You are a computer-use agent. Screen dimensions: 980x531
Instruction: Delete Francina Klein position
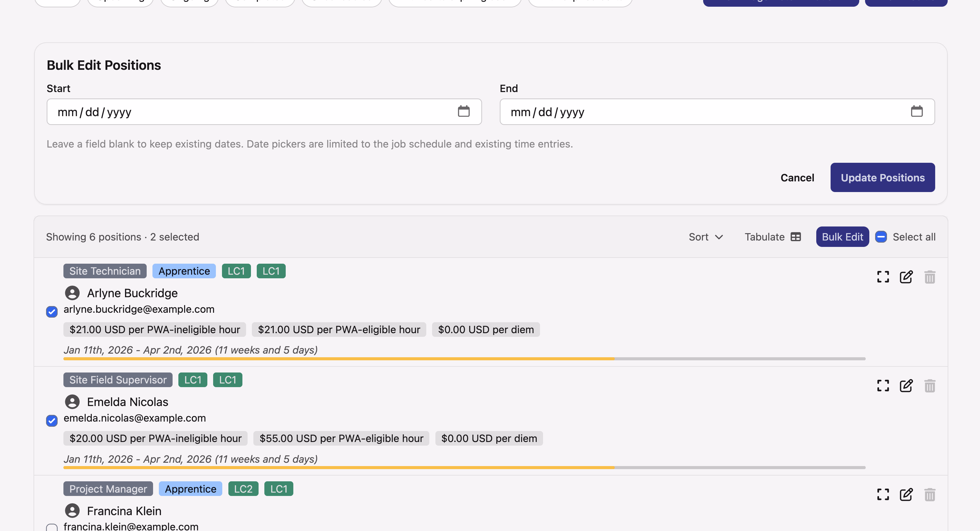[930, 494]
